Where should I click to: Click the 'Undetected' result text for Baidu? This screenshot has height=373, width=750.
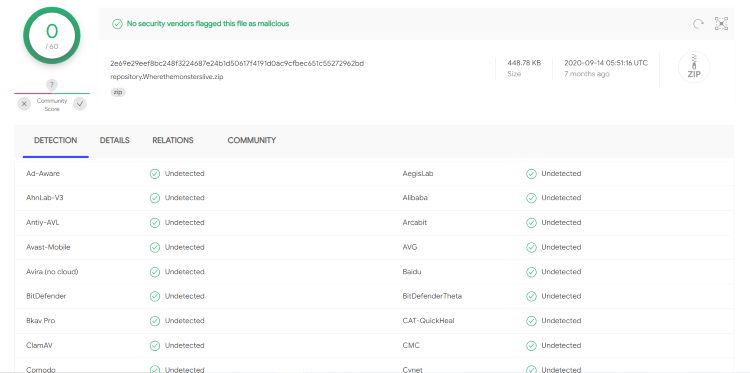[561, 272]
